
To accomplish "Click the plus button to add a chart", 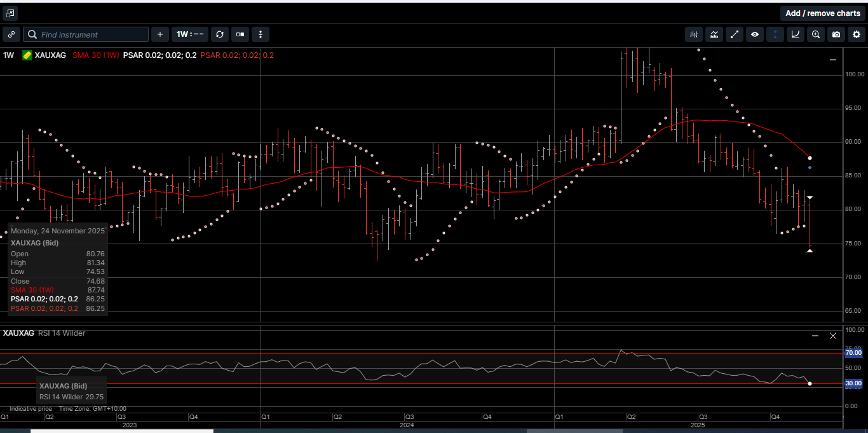I will [x=159, y=34].
